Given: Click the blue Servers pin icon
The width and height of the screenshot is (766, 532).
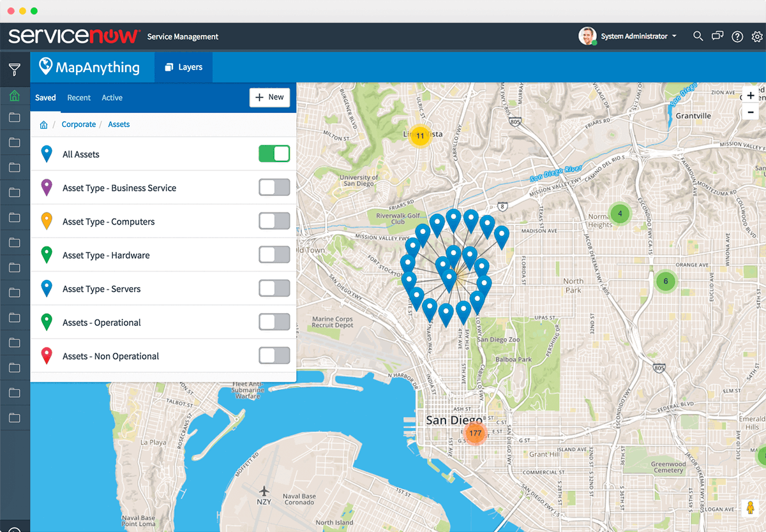Looking at the screenshot, I should (x=47, y=289).
